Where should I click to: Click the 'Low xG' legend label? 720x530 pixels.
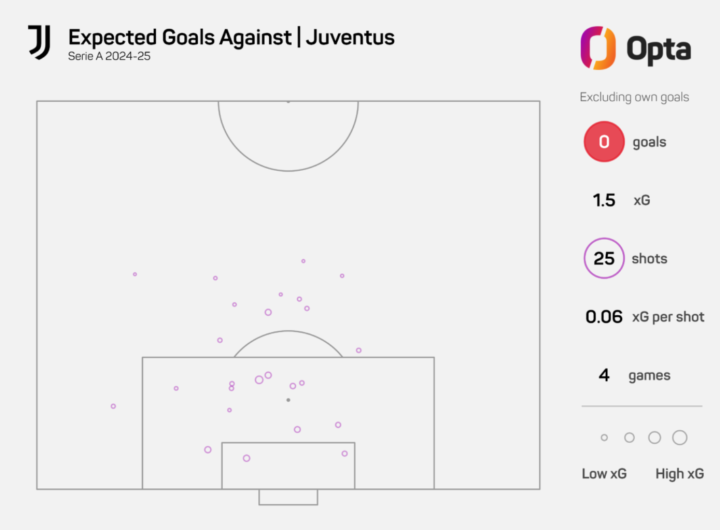coord(604,473)
